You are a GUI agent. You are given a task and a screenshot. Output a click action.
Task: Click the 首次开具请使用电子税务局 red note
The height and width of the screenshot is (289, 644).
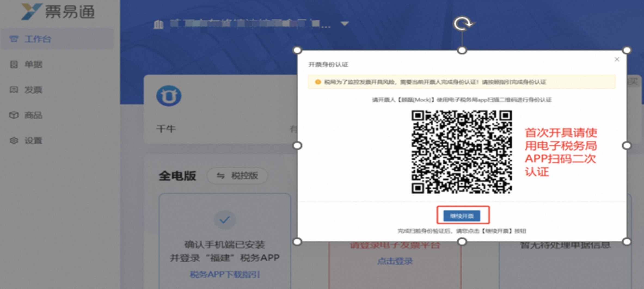561,152
